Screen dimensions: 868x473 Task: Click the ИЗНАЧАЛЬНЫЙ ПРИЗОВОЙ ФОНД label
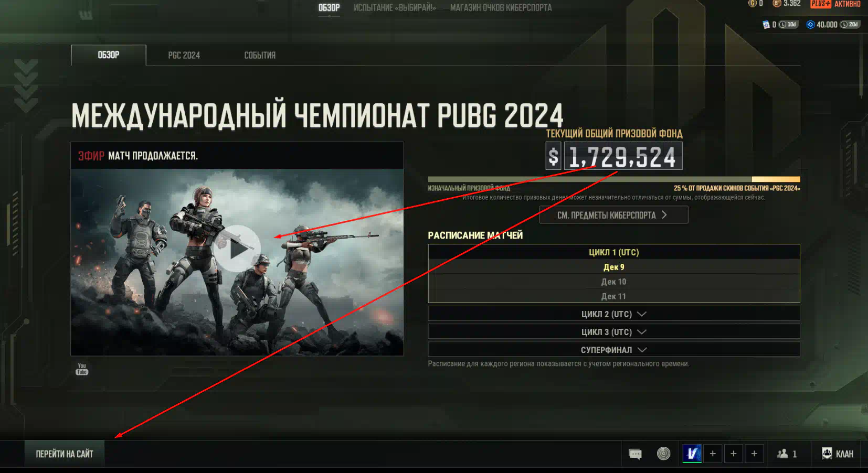pos(469,188)
